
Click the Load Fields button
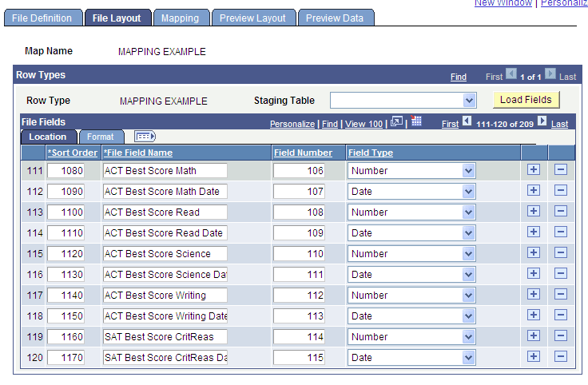526,100
